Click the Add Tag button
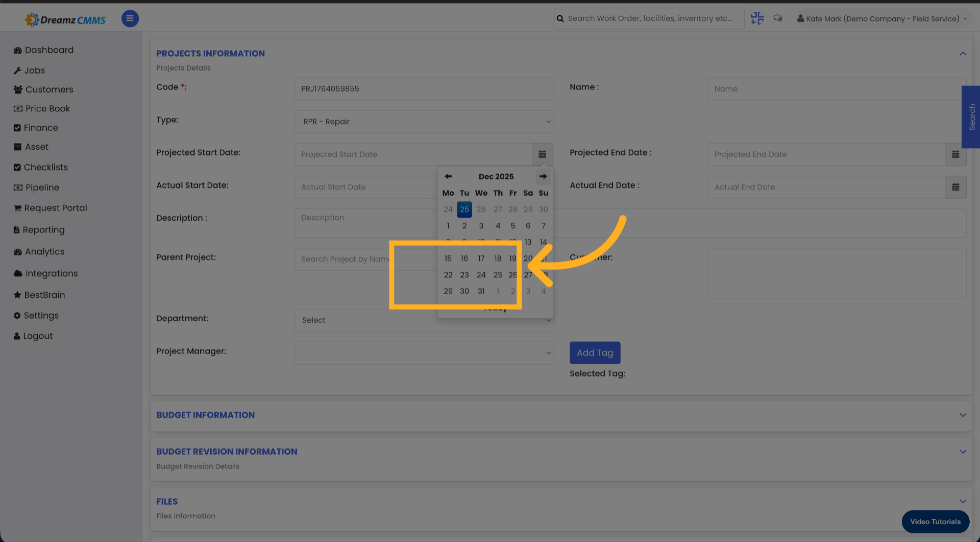The image size is (980, 542). (x=595, y=352)
